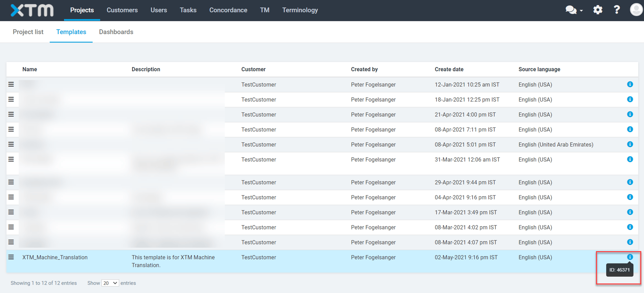Switch to the Project list tab
644x293 pixels.
click(x=28, y=32)
